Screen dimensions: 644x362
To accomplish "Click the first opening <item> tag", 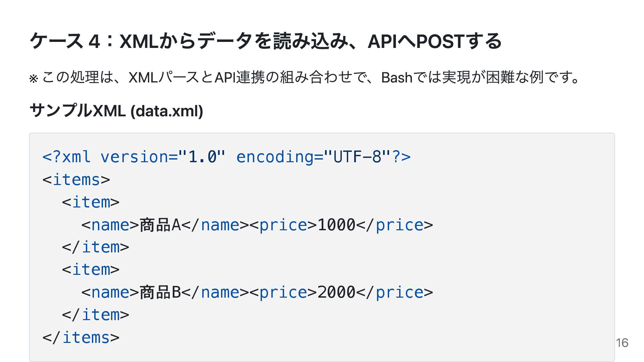I will (x=91, y=202).
